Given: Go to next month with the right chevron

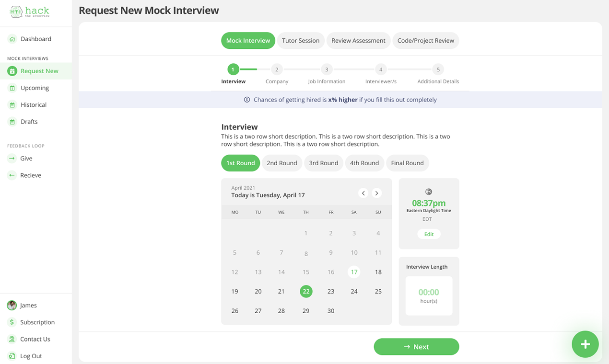Looking at the screenshot, I should 377,193.
